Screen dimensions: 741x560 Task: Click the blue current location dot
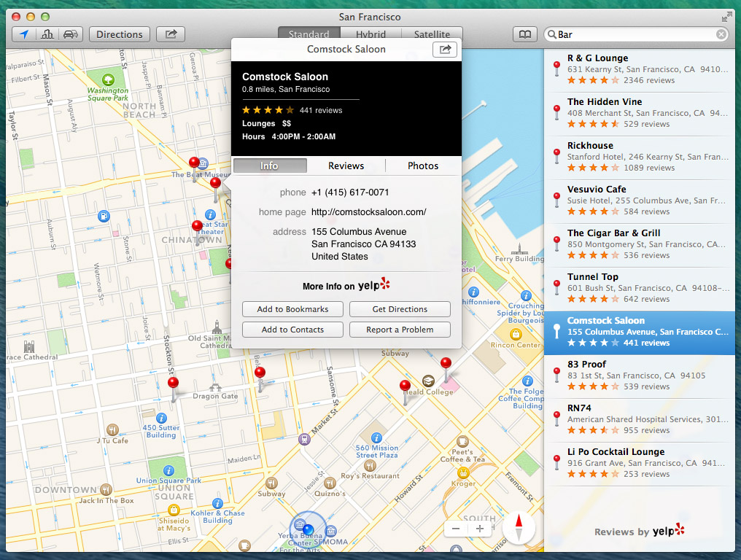[x=308, y=529]
